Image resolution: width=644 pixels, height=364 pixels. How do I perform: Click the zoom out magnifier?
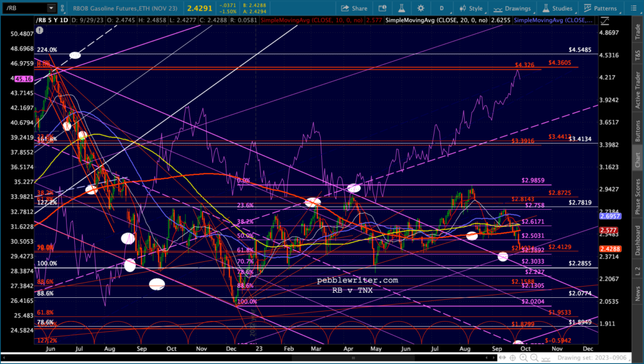[x=534, y=358]
